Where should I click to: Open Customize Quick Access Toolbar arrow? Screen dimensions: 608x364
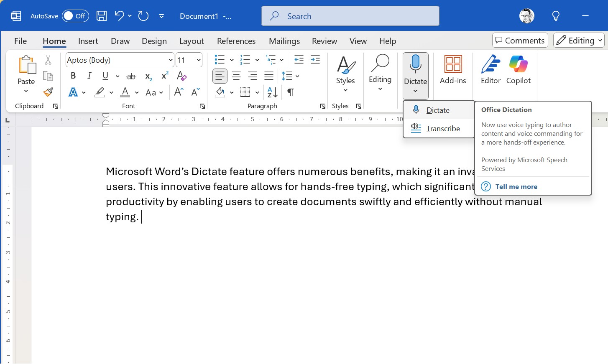pos(161,16)
